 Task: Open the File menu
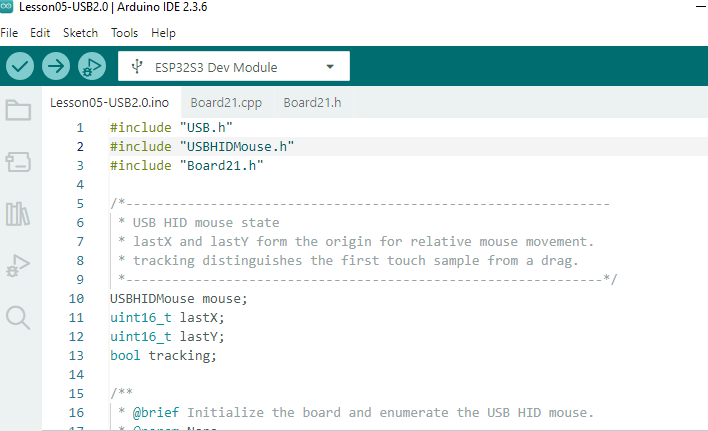9,33
